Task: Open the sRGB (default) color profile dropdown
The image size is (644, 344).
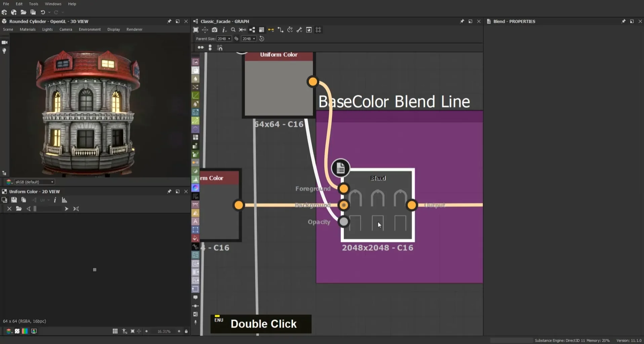Action: click(34, 182)
